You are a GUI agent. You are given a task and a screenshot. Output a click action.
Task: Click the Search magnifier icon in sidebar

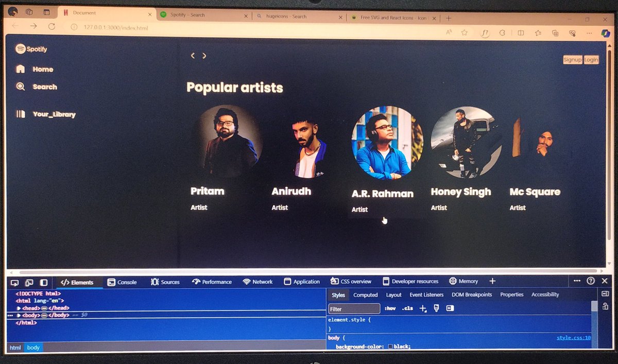[x=21, y=86]
